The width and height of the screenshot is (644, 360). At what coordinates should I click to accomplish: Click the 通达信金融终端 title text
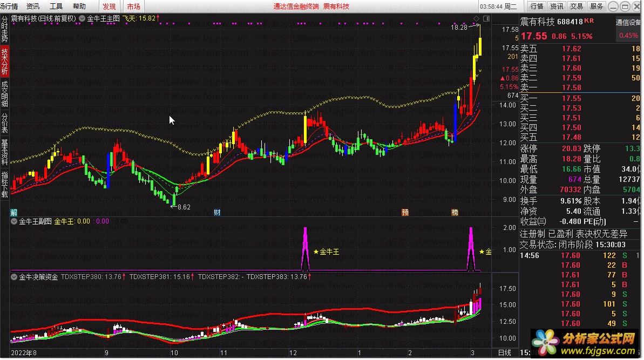(296, 6)
